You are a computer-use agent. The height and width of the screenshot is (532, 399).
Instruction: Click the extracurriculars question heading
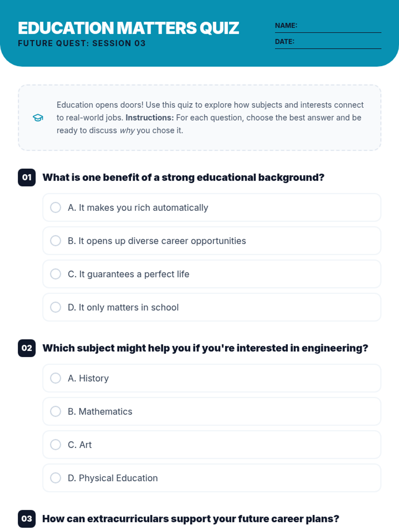(191, 519)
